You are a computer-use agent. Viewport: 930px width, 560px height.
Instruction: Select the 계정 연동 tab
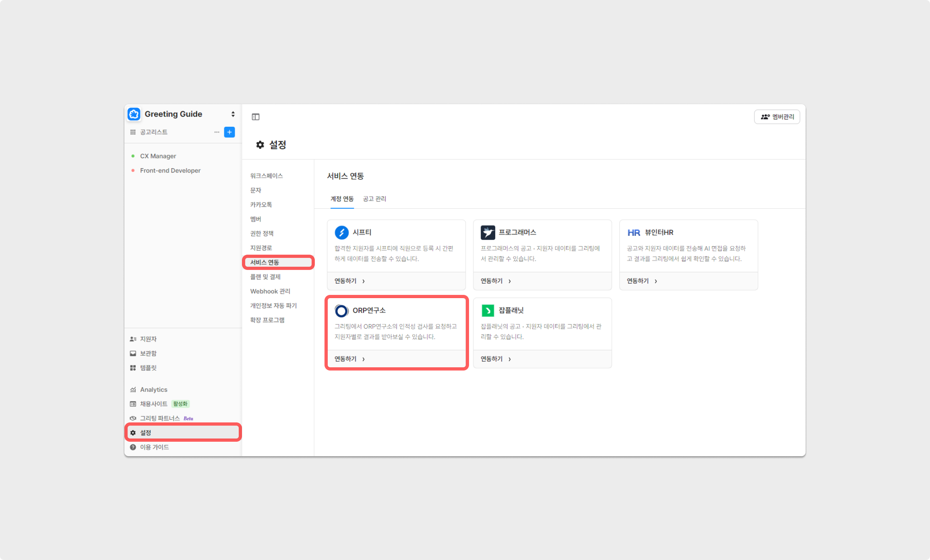tap(342, 199)
